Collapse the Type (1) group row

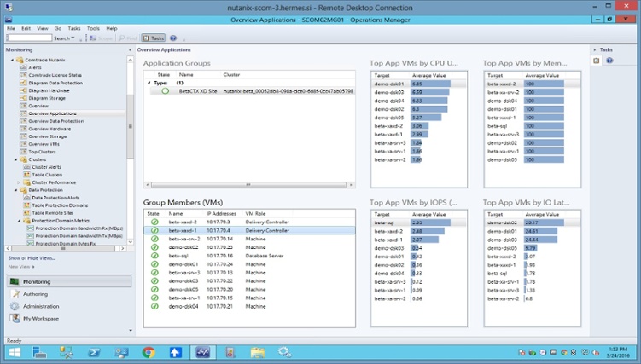tap(149, 83)
